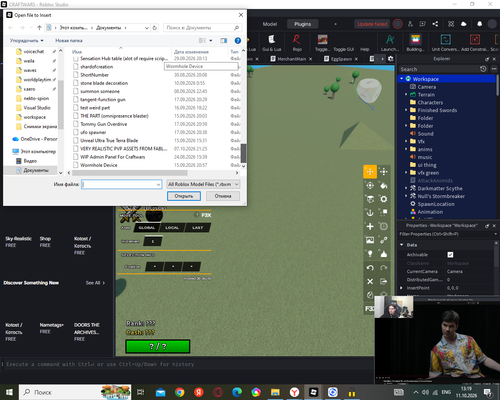Image resolution: width=500 pixels, height=400 pixels.
Task: Select GLOBAL axis option in F3X panel
Action: 147,228
